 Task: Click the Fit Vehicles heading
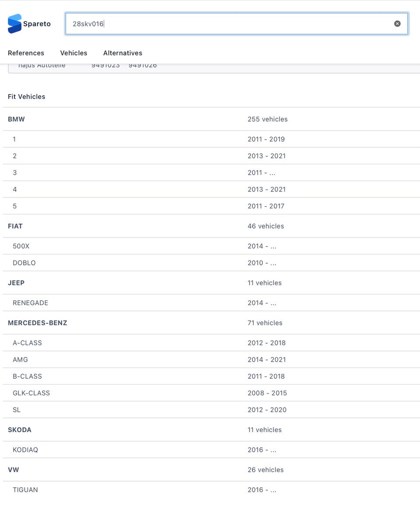click(27, 97)
